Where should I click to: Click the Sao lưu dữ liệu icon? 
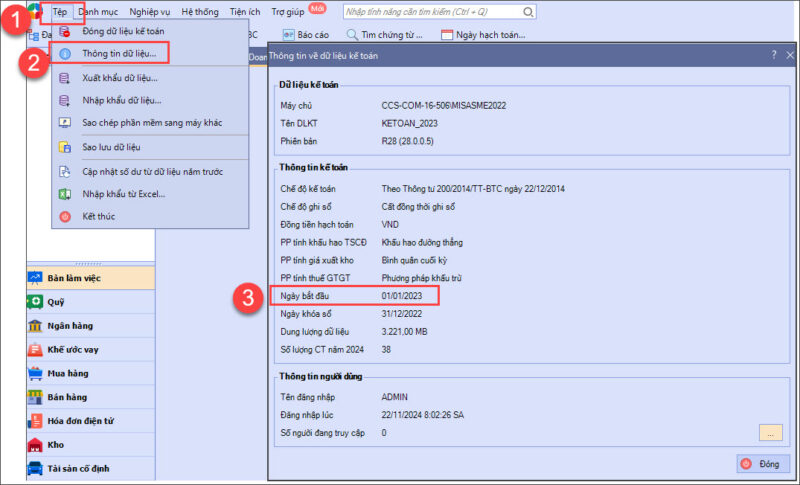point(65,147)
